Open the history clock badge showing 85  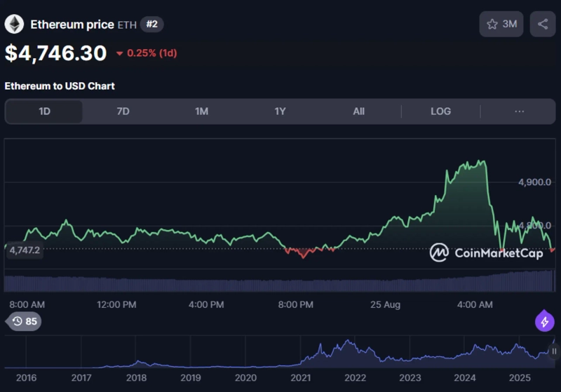(23, 322)
